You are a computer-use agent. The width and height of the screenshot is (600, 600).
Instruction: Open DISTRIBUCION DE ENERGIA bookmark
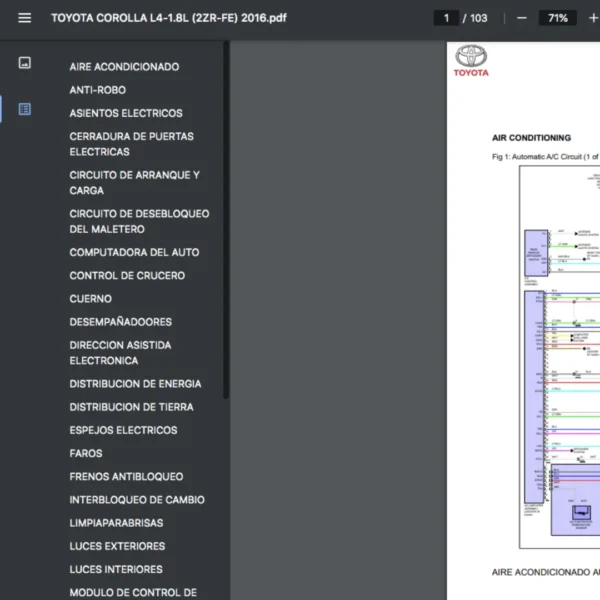click(x=135, y=384)
